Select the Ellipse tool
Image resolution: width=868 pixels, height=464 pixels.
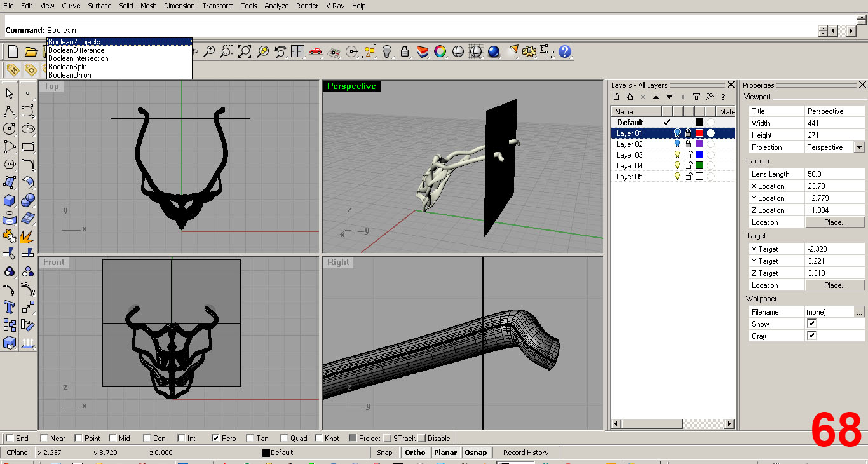(27, 129)
